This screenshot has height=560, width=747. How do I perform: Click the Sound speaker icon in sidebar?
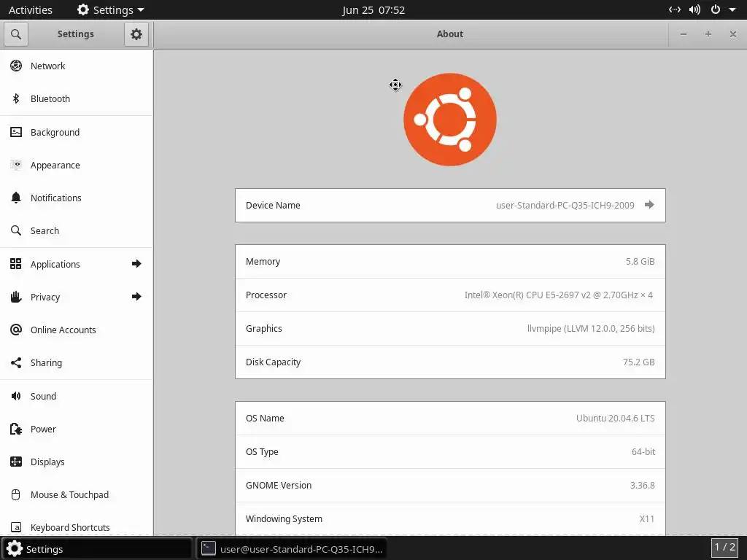(16, 396)
